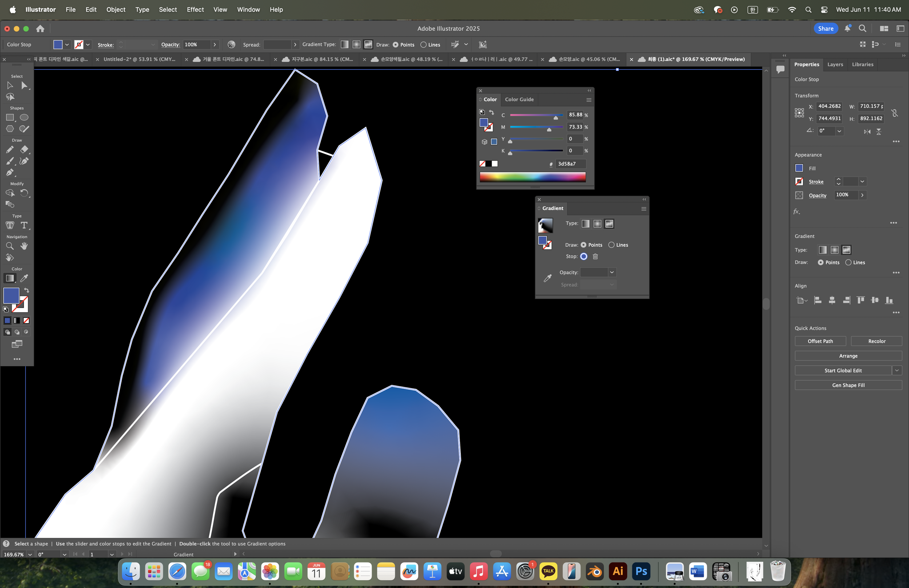Viewport: 909px width, 588px height.
Task: Expand the Stroke weight dropdown in Properties
Action: pos(862,182)
